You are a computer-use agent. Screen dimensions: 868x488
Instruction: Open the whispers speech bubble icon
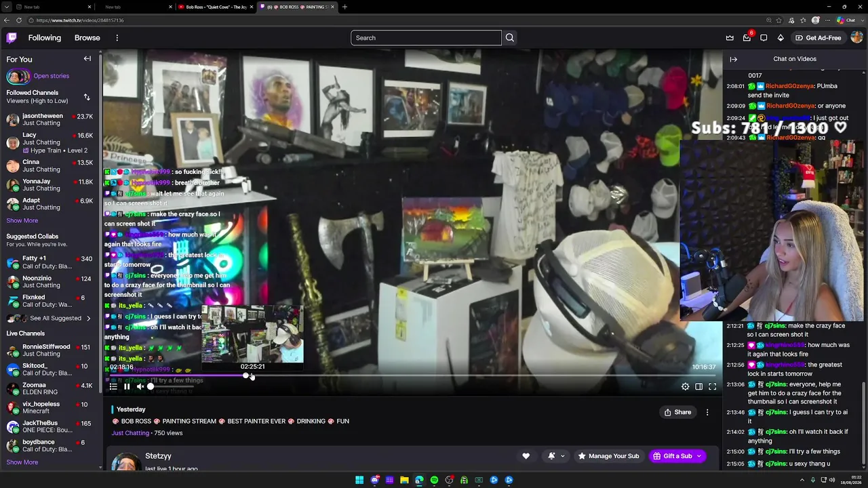pyautogui.click(x=764, y=38)
